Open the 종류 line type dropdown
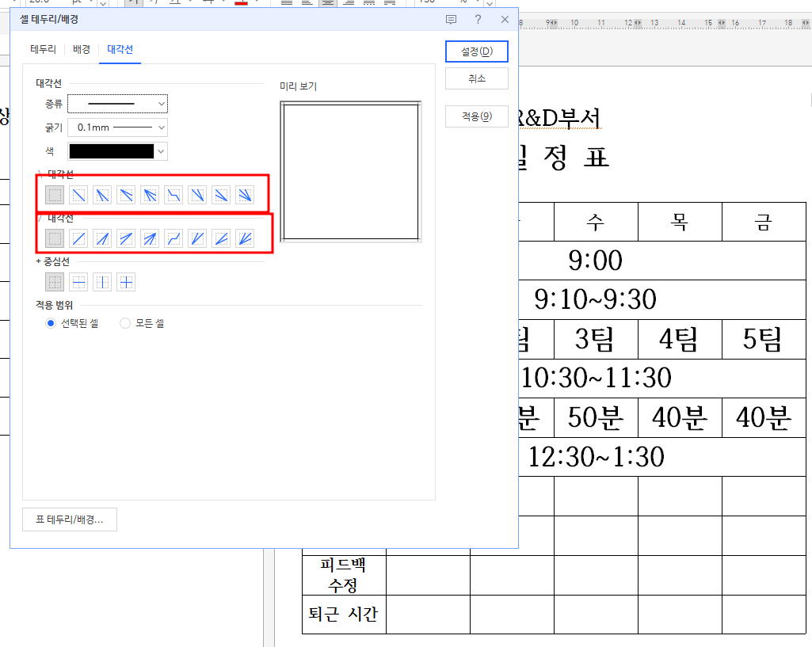 (x=117, y=104)
